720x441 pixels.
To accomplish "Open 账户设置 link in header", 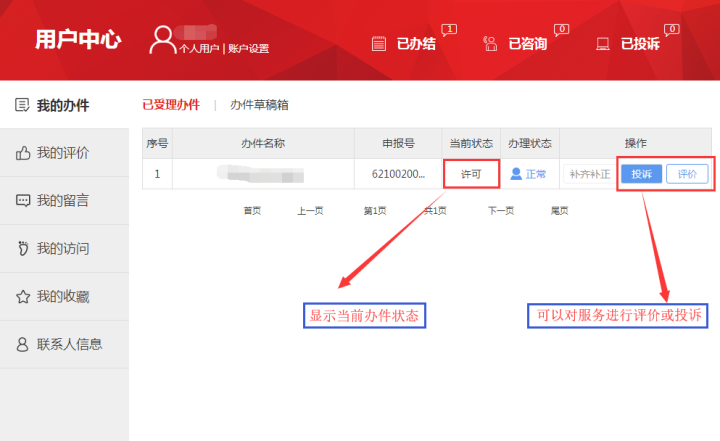I will (x=248, y=49).
